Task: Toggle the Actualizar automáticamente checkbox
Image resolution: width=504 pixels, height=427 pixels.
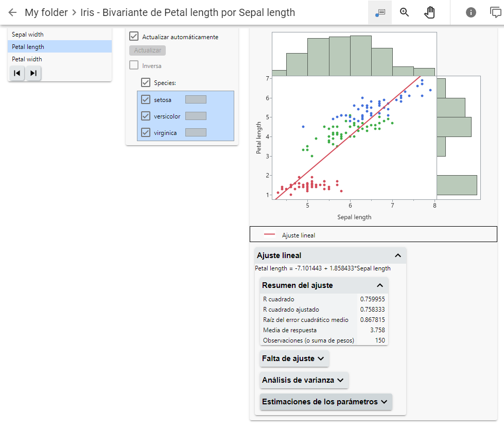Action: pos(134,37)
